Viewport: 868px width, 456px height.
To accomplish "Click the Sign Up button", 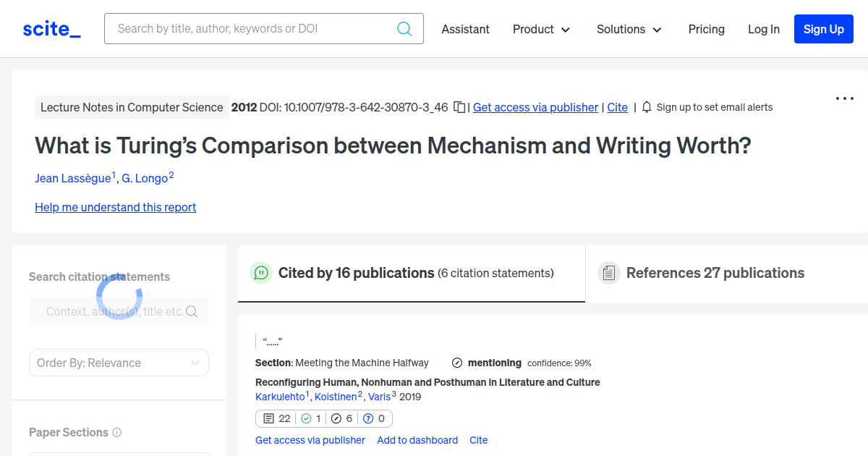I will [x=823, y=29].
